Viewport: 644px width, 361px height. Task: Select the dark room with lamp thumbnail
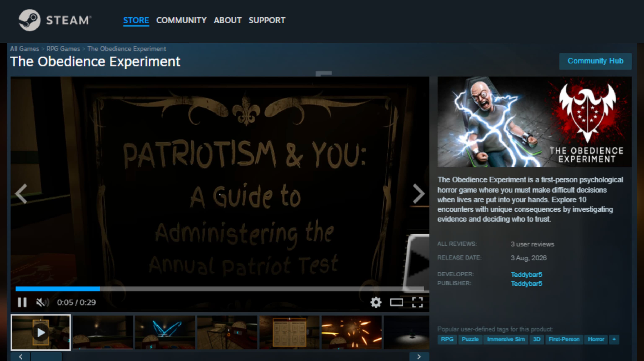pos(103,332)
